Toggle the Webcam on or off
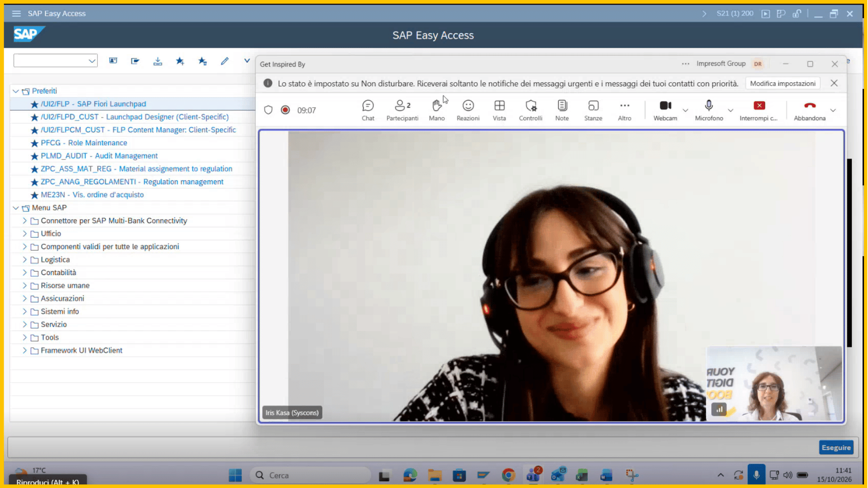This screenshot has width=868, height=488. [665, 110]
